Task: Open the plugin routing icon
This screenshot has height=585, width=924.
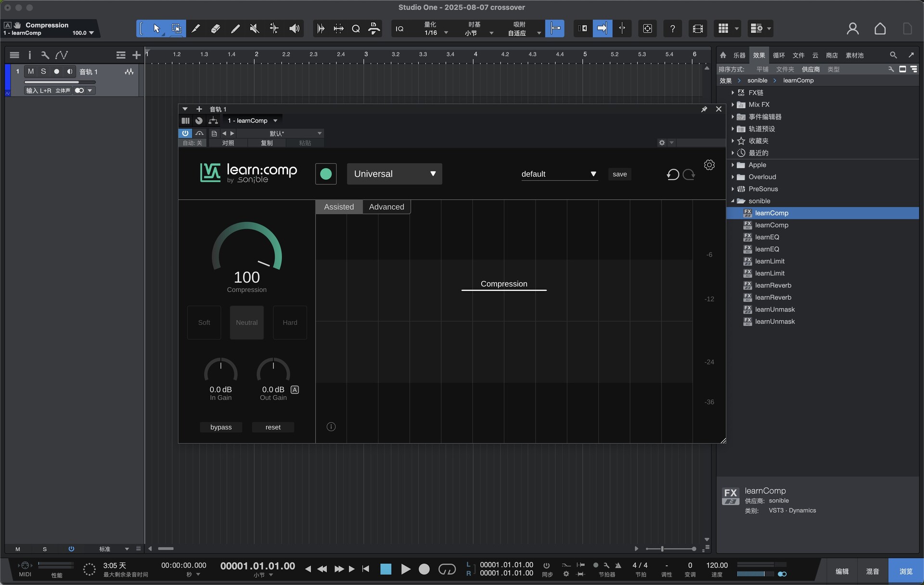Action: click(x=213, y=121)
